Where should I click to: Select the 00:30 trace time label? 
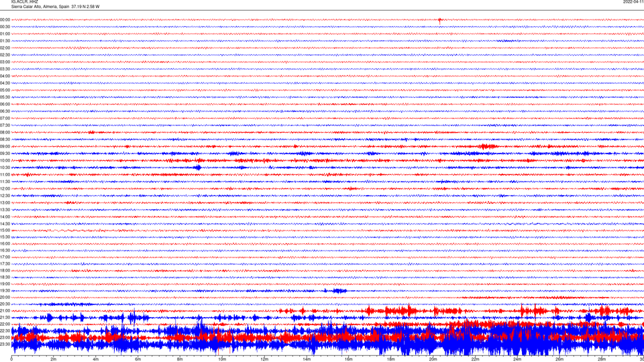[x=5, y=27]
